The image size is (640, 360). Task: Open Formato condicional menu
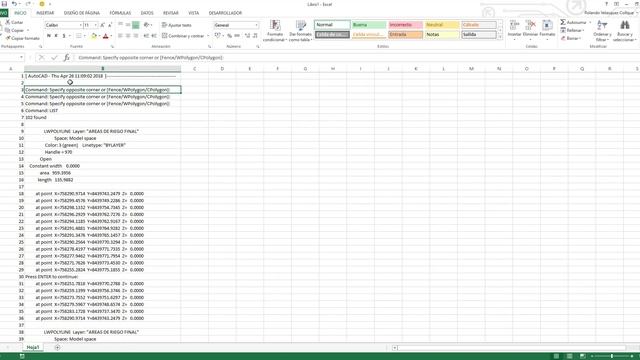[275, 31]
